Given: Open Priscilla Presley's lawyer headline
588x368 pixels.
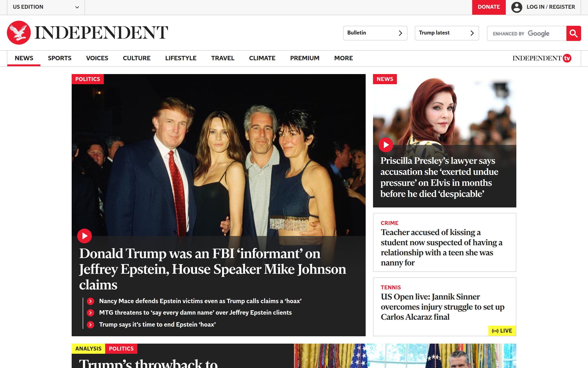Looking at the screenshot, I should pos(439,177).
